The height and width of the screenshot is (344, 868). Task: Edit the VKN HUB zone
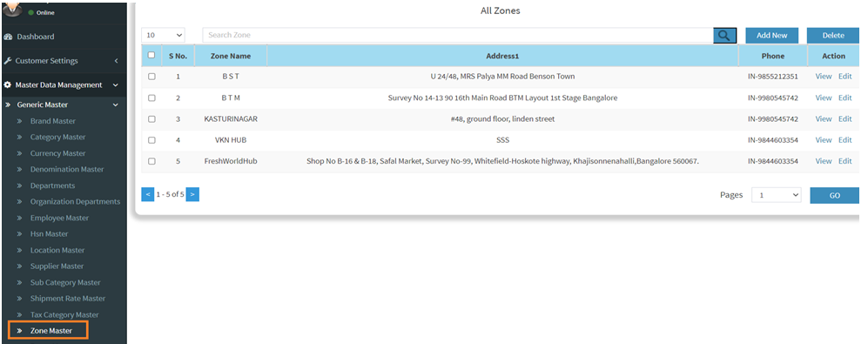(x=844, y=139)
